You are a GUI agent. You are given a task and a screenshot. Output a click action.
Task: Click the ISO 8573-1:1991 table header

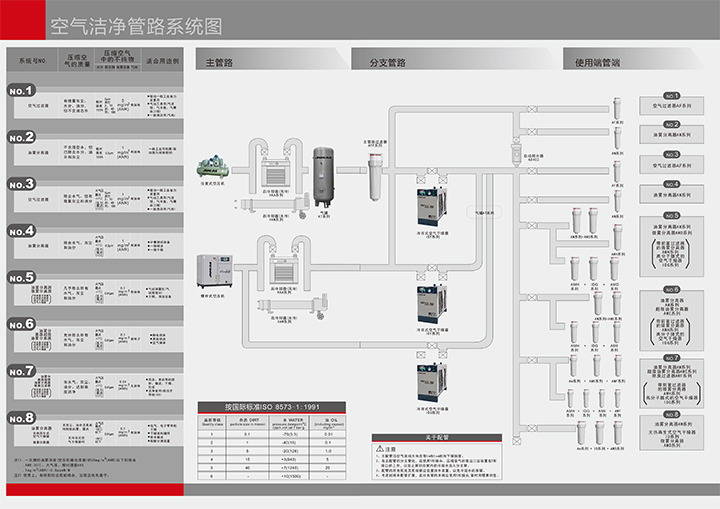pyautogui.click(x=259, y=407)
